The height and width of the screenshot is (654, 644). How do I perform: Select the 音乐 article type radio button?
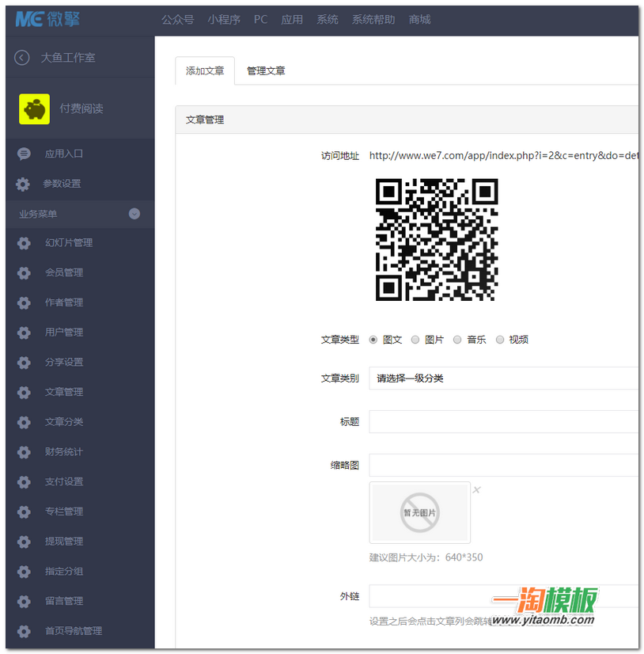[x=457, y=340]
